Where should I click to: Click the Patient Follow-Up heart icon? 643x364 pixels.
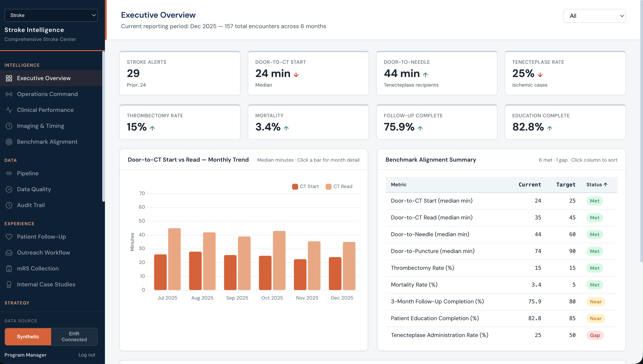[9, 237]
